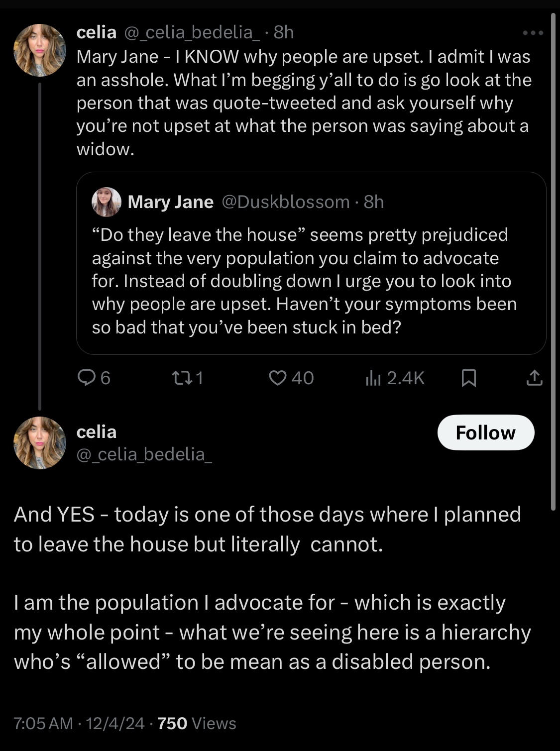The width and height of the screenshot is (560, 751).
Task: Open celia's lower avatar photo
Action: [x=39, y=442]
